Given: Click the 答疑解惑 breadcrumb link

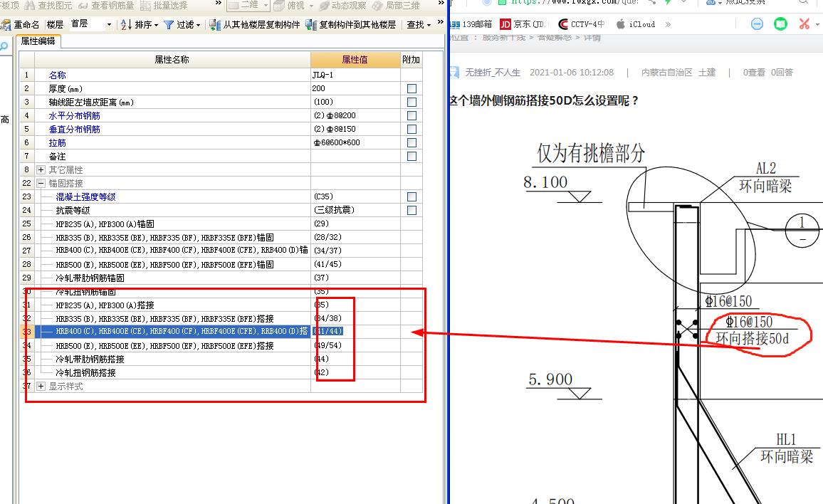Looking at the screenshot, I should point(555,37).
